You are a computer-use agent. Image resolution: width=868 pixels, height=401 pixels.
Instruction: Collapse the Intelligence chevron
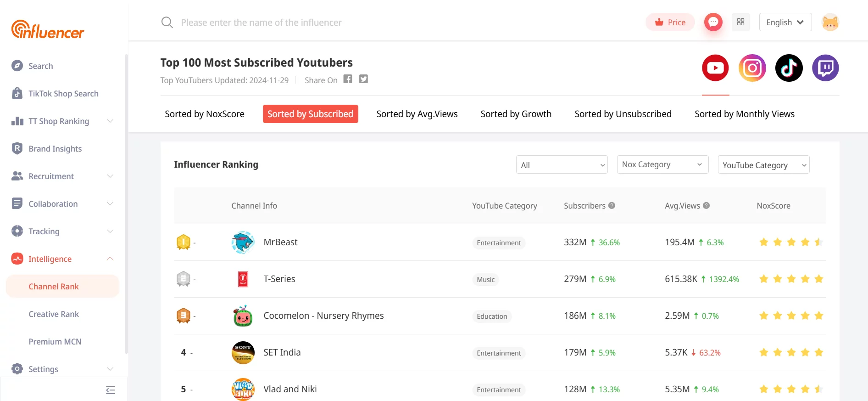pyautogui.click(x=110, y=259)
